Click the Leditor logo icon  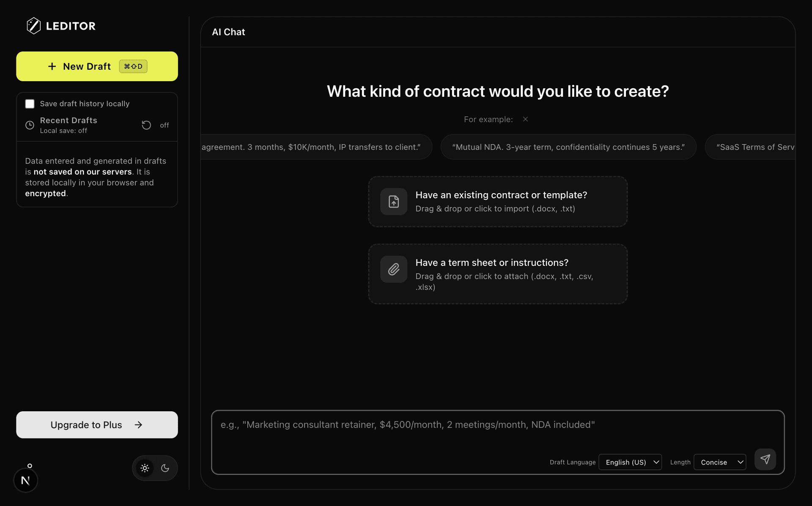pos(34,25)
